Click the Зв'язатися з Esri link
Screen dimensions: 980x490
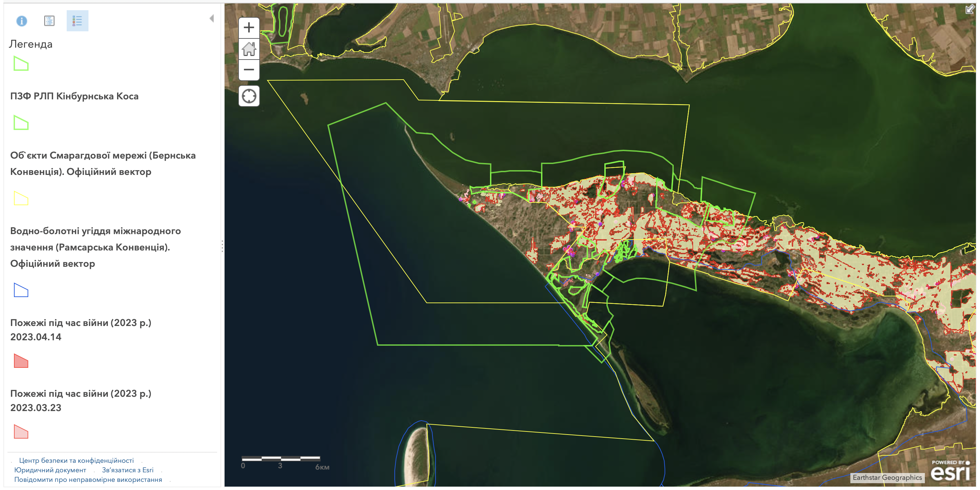click(x=128, y=470)
